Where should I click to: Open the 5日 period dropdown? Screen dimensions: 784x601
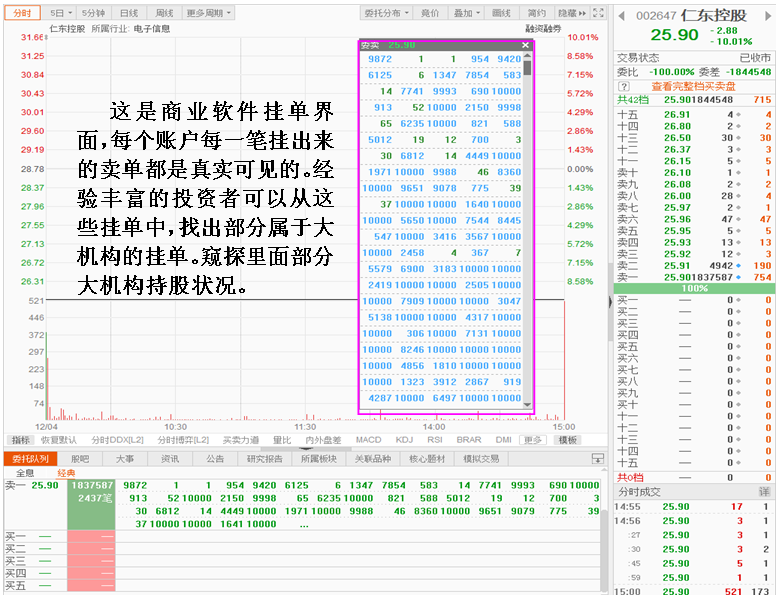pos(62,13)
